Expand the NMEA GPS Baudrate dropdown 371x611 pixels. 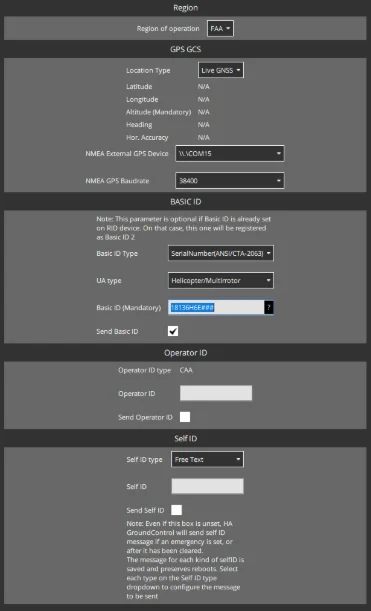pos(230,180)
